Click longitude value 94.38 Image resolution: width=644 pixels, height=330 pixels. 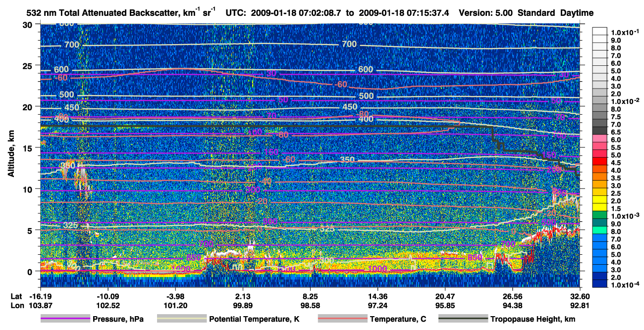pyautogui.click(x=513, y=305)
